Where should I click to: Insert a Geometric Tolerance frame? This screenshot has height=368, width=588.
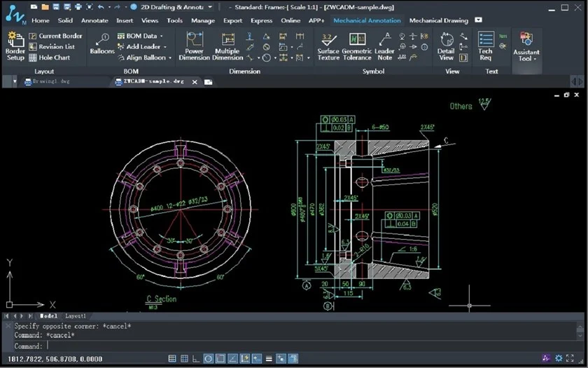click(x=357, y=46)
